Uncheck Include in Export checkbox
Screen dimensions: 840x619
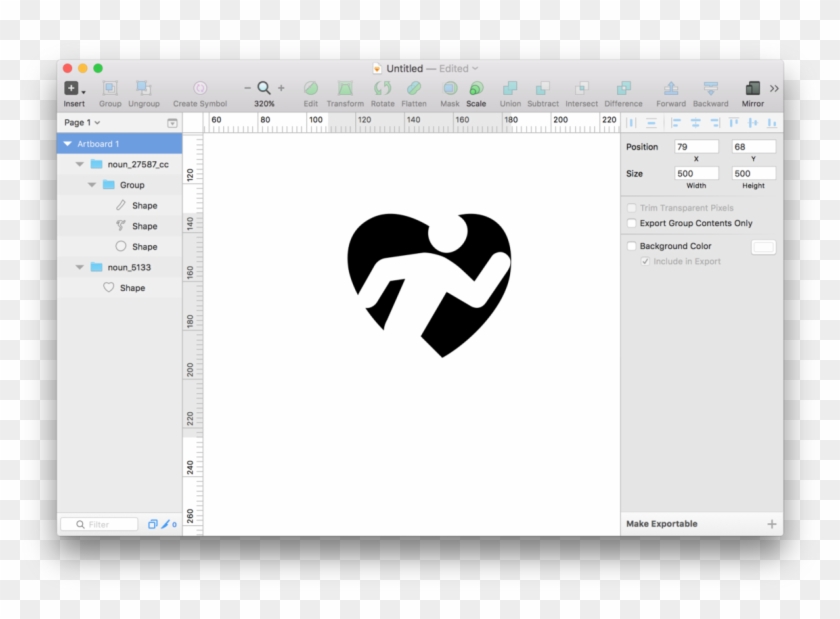coord(645,262)
